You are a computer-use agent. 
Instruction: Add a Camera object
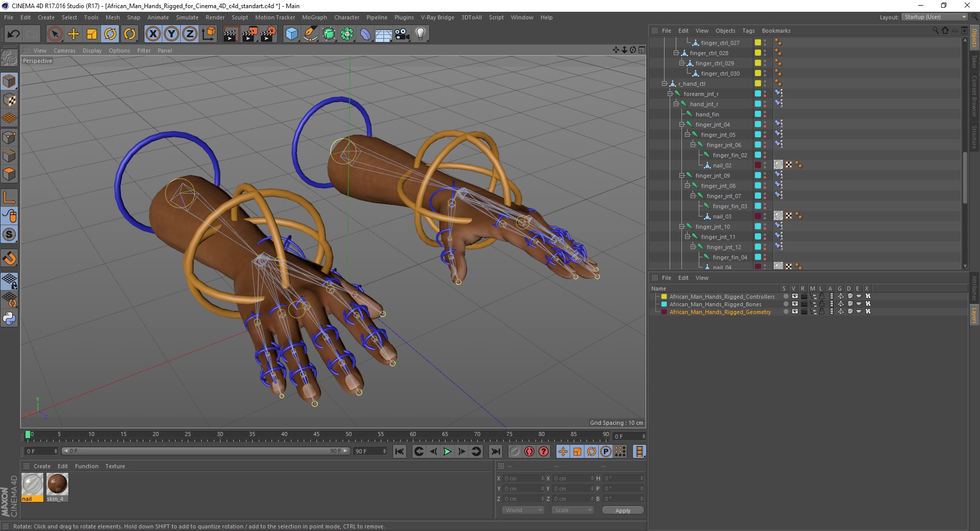(402, 34)
